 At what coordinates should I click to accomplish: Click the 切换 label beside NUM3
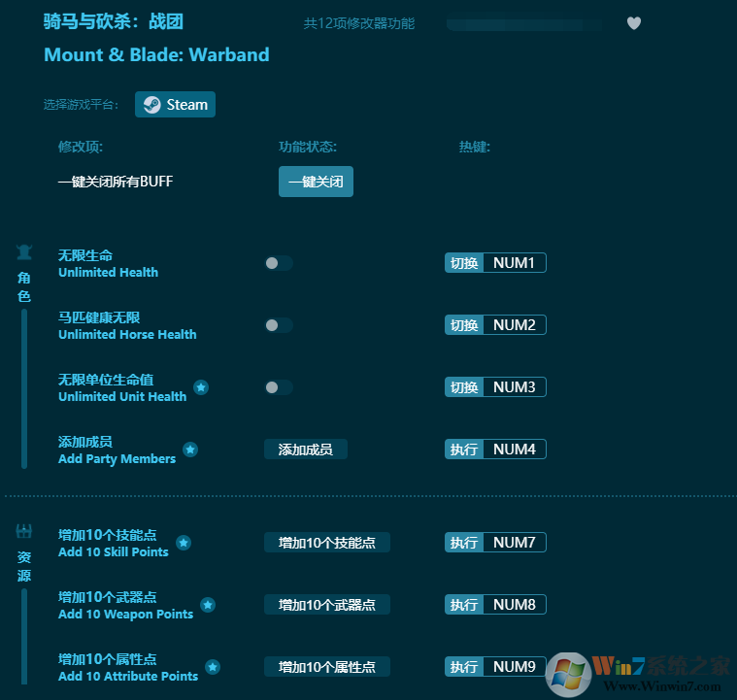(464, 387)
